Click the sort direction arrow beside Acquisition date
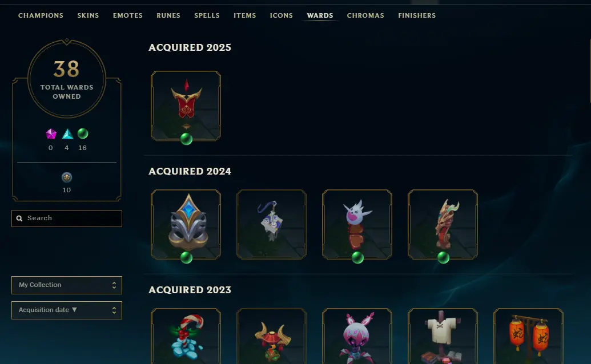 coord(74,310)
